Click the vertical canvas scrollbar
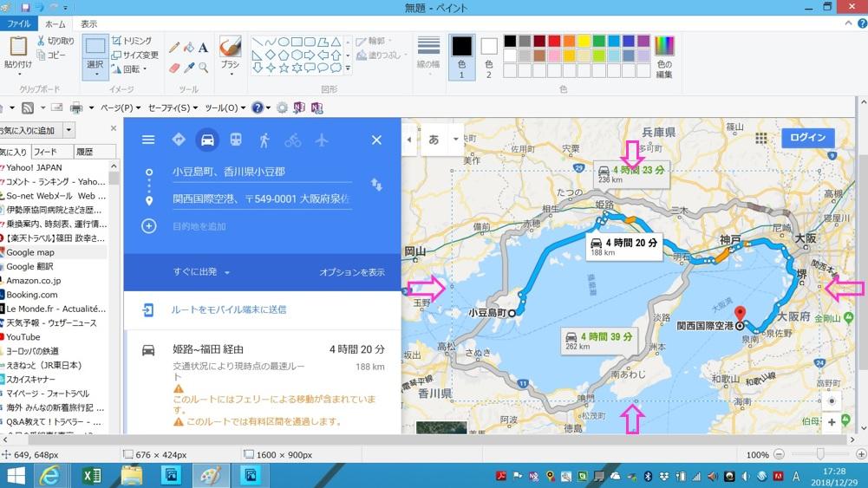Image resolution: width=868 pixels, height=488 pixels. point(863,265)
